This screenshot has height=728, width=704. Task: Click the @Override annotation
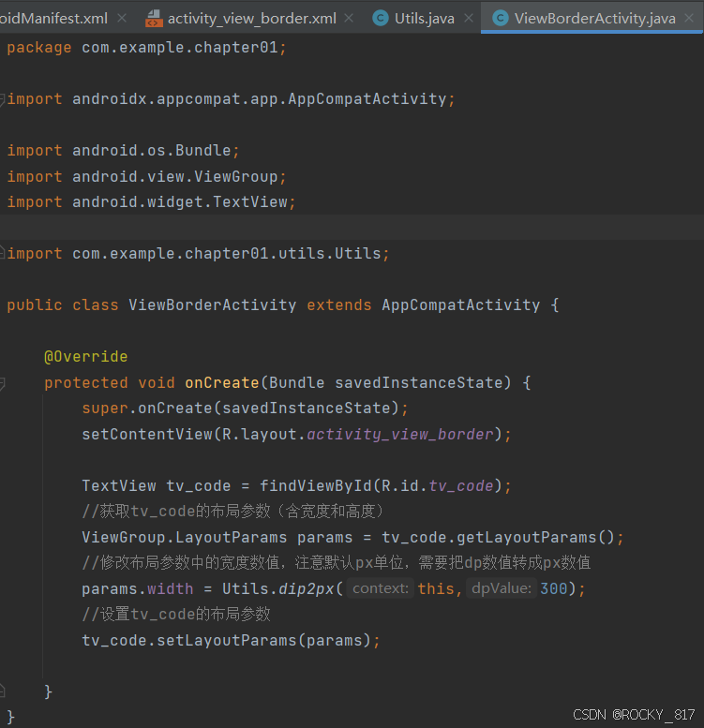pyautogui.click(x=86, y=357)
